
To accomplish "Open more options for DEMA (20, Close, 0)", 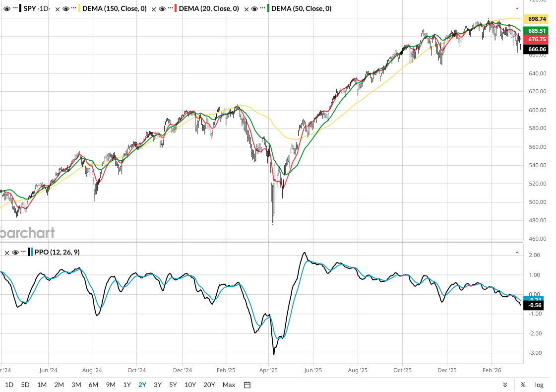I will 170,8.
